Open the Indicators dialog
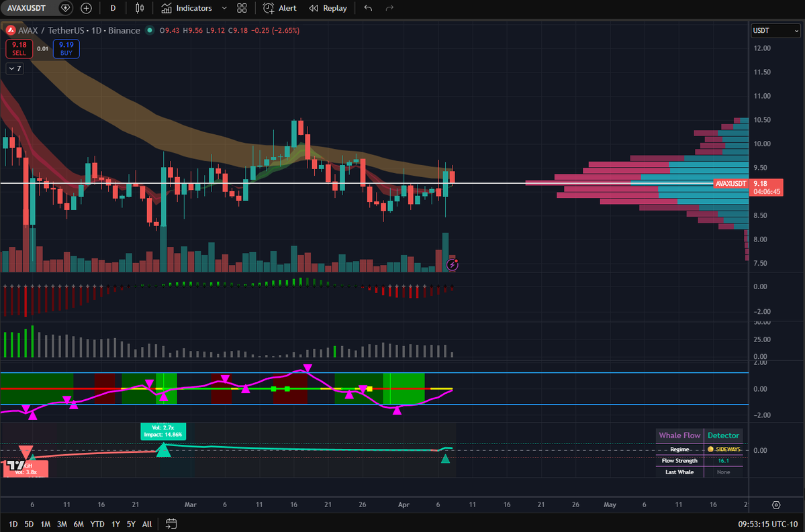805x532 pixels. click(x=187, y=8)
